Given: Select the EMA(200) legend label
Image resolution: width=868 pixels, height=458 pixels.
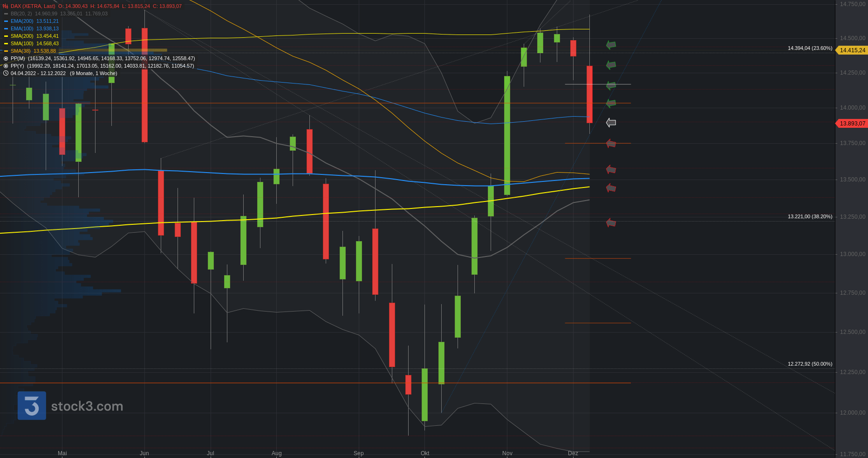Looking at the screenshot, I should (22, 21).
